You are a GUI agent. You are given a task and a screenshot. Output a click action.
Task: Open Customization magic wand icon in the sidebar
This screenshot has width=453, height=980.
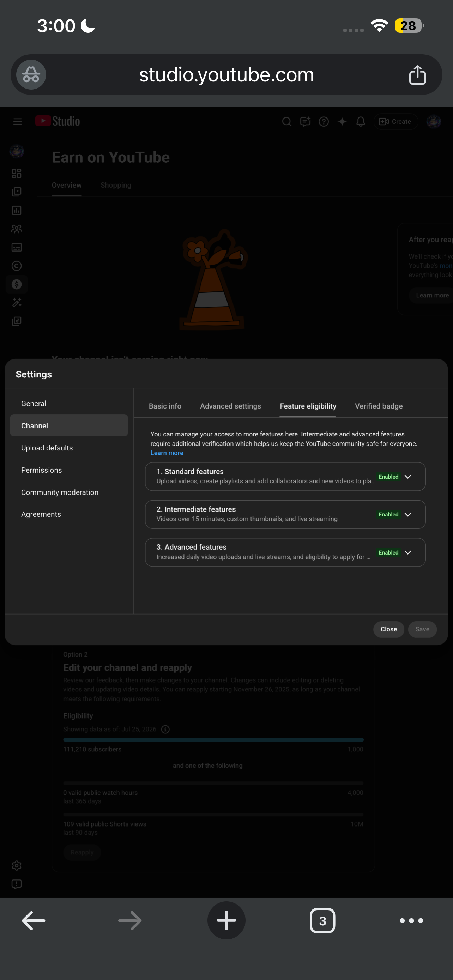pos(17,302)
